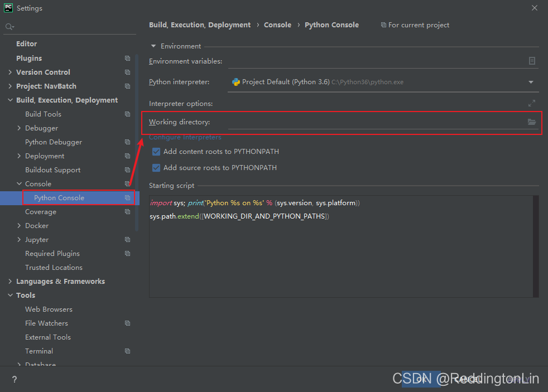Click the PyCharm logo in title bar
The height and width of the screenshot is (392, 548).
(7, 8)
